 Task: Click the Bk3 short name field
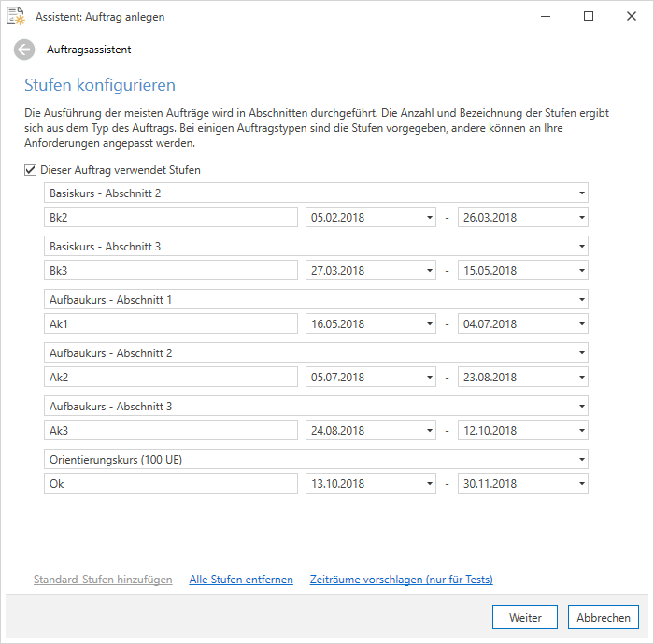pos(171,271)
